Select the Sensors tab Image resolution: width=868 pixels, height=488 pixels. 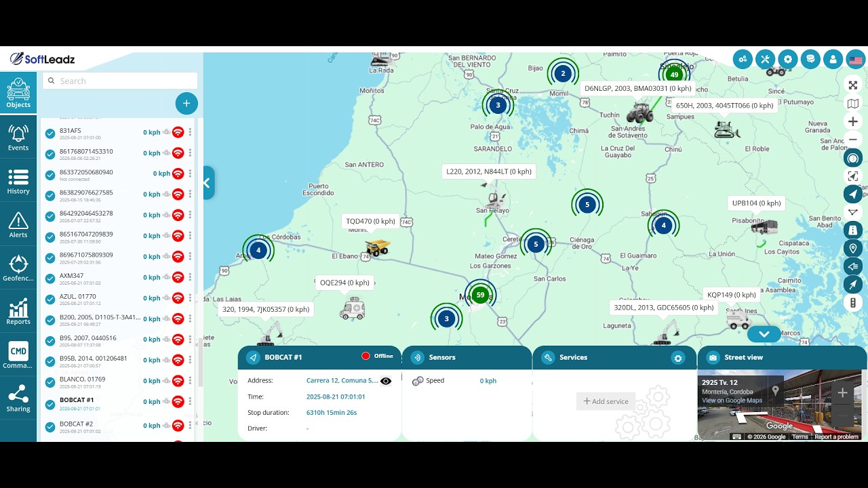467,357
